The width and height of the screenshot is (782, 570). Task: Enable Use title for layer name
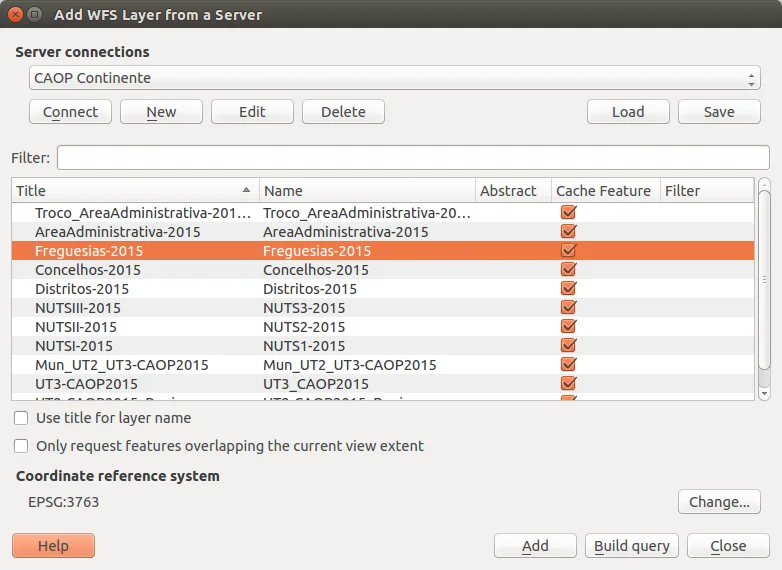(x=21, y=418)
